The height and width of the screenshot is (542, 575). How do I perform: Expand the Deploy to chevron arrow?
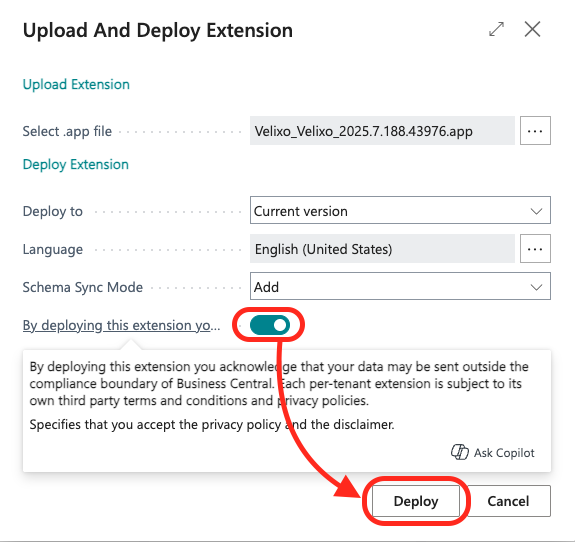[x=536, y=211]
